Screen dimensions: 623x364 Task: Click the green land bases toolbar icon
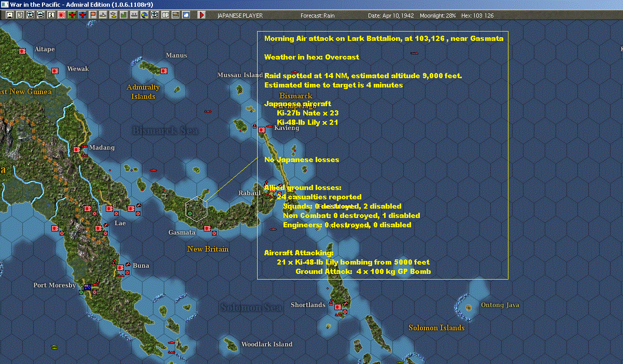124,15
